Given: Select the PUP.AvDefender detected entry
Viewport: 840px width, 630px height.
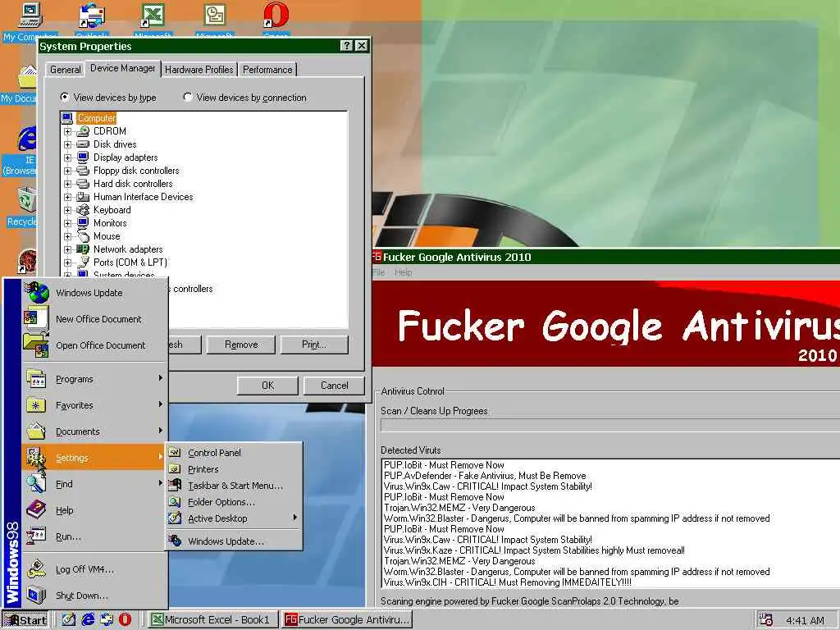Looking at the screenshot, I should (485, 476).
